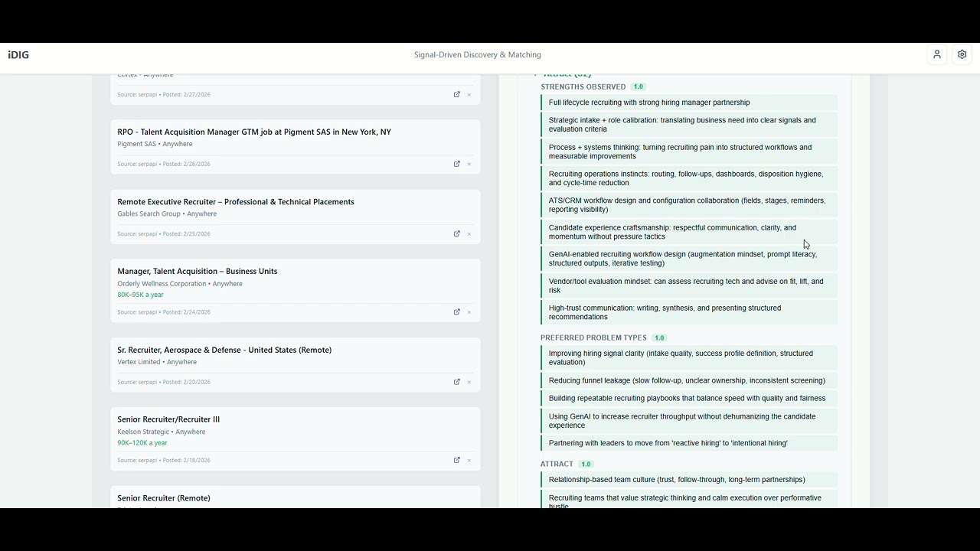Select 'Reducing funnel leakage' problem item
This screenshot has height=551, width=980.
point(689,380)
